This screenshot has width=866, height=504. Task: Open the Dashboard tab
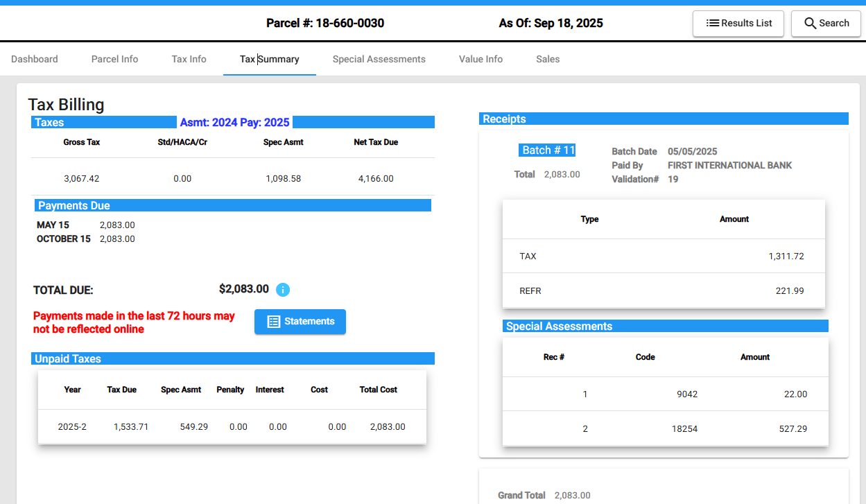click(x=35, y=60)
